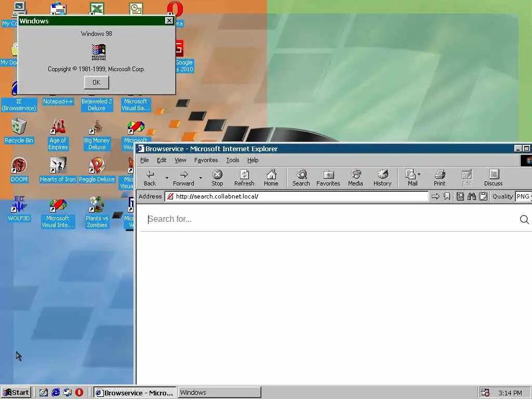Open the Favorites toolbar button
Screen dimensions: 532x399
[328, 178]
